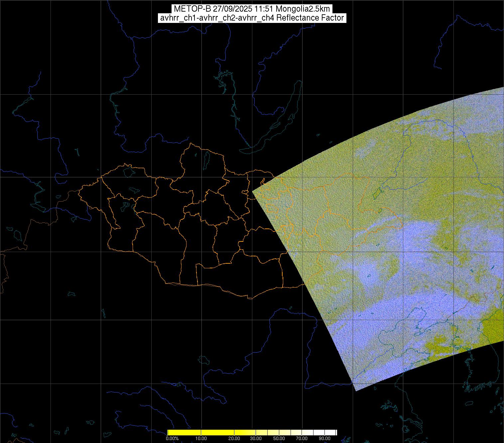Click the narrow lake in northern Mongolia
504x443 pixels.
pyautogui.click(x=207, y=159)
